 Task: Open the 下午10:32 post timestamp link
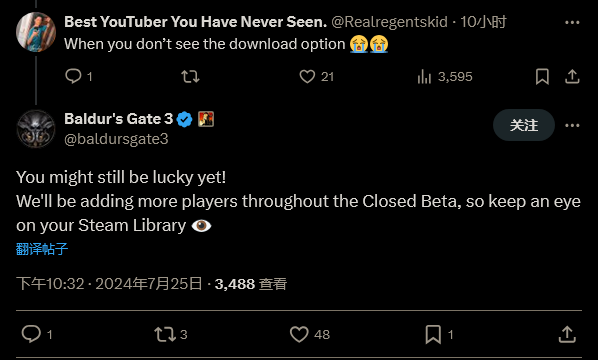[50, 284]
